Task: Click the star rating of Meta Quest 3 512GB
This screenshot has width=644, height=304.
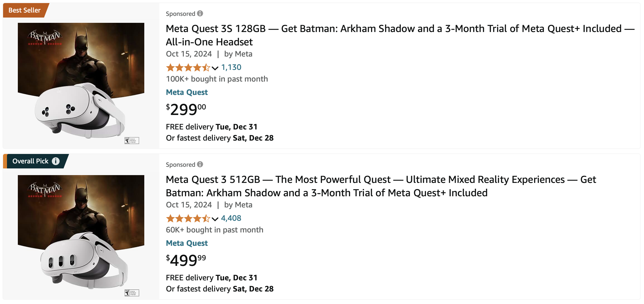Action: [x=188, y=219]
